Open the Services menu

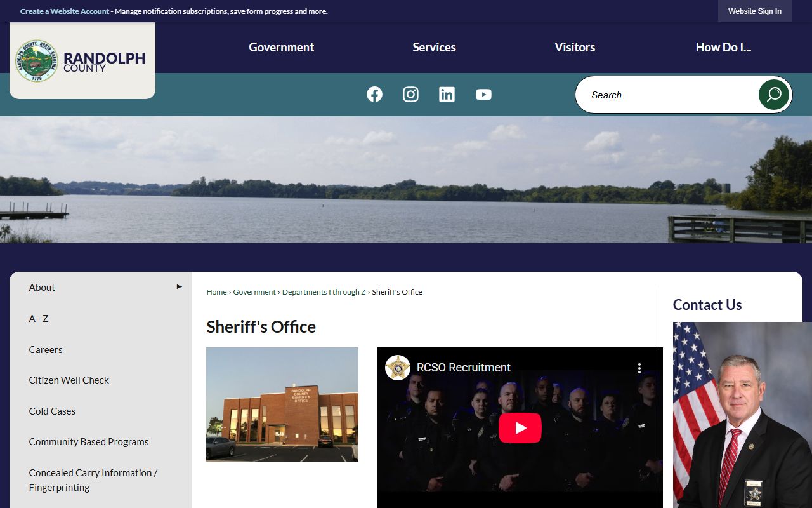[435, 47]
